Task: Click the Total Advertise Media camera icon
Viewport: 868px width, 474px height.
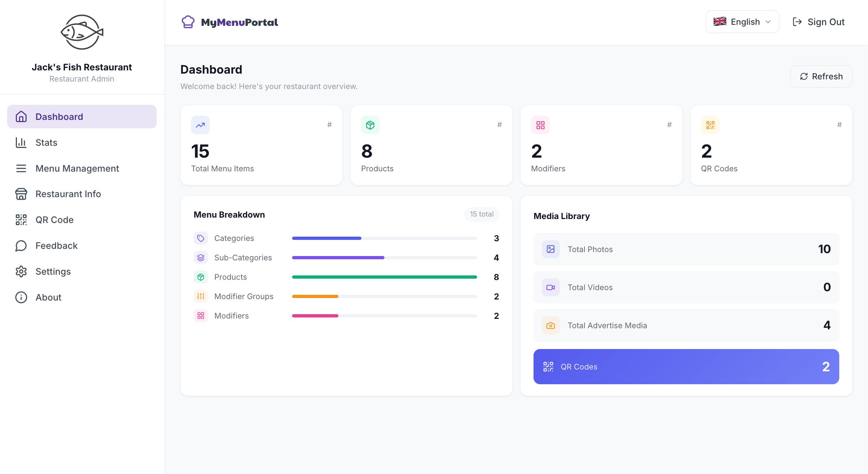Action: pos(551,325)
